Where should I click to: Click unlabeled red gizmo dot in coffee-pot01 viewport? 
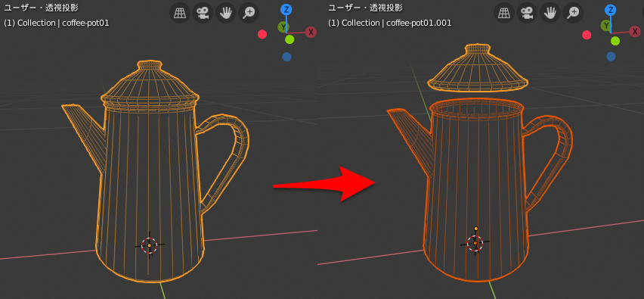(x=262, y=35)
